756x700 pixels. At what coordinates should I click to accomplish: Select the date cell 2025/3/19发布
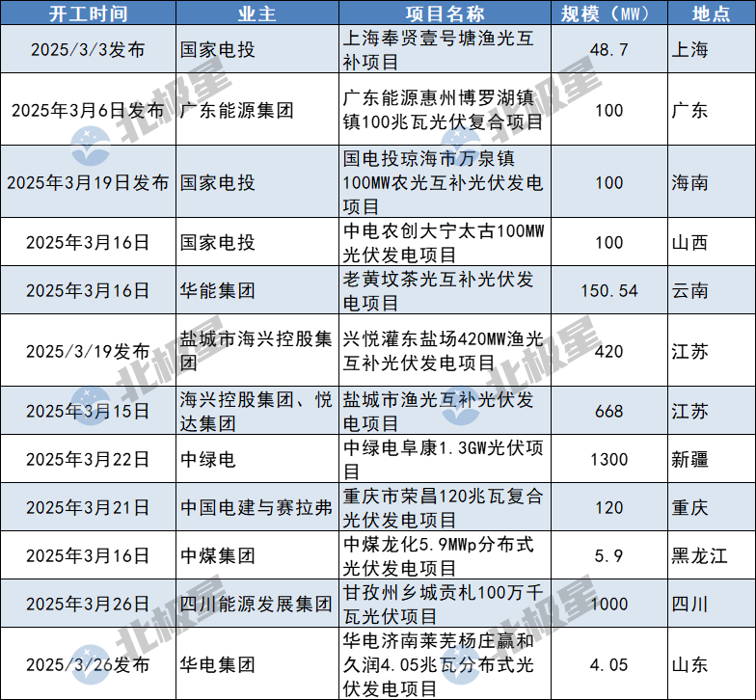point(89,351)
